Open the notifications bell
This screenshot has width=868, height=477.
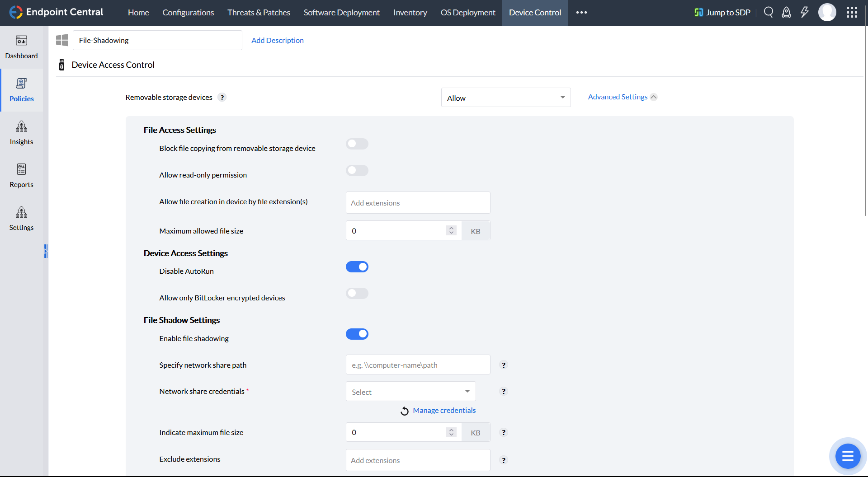point(786,12)
